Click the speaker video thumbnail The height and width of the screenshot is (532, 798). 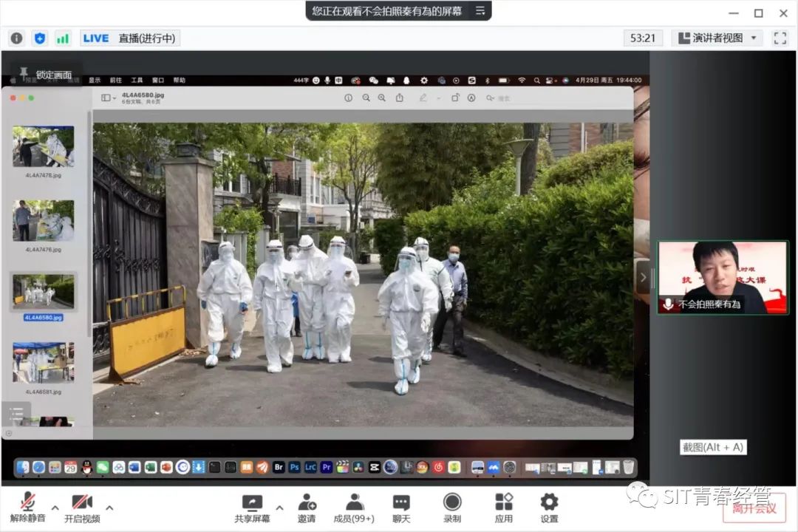pos(723,277)
